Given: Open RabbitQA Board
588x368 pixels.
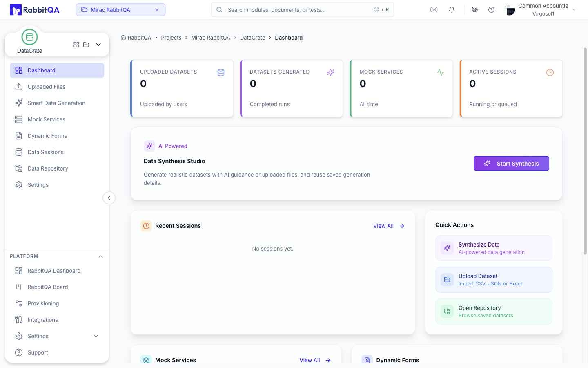Looking at the screenshot, I should coord(57,287).
